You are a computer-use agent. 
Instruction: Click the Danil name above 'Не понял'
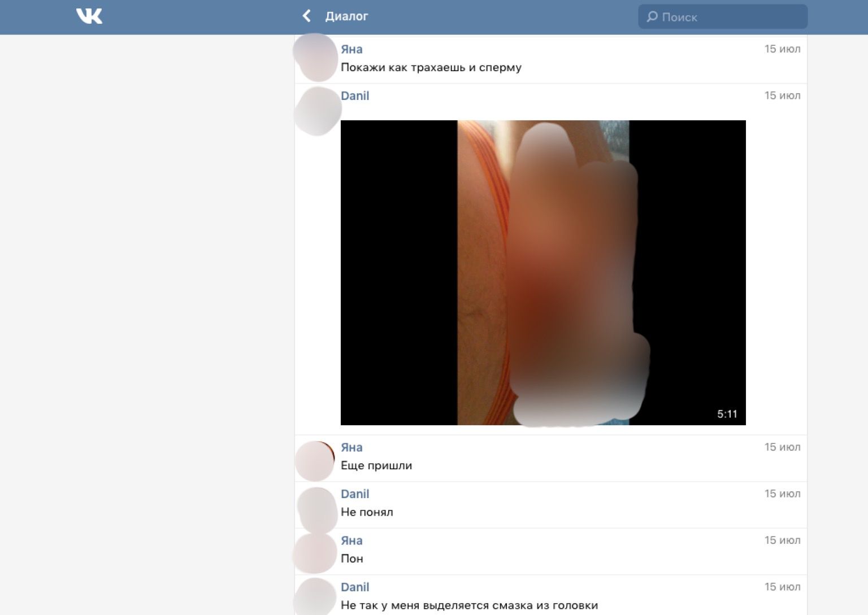pos(355,494)
